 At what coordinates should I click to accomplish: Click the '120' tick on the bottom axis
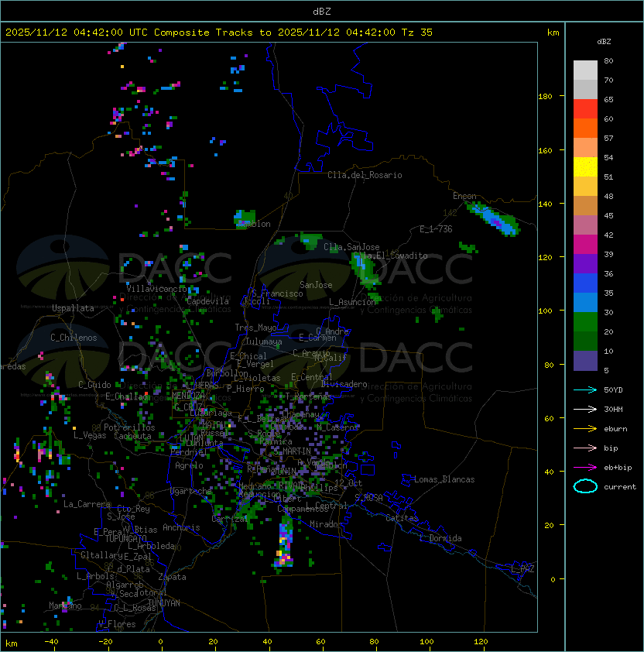(481, 642)
